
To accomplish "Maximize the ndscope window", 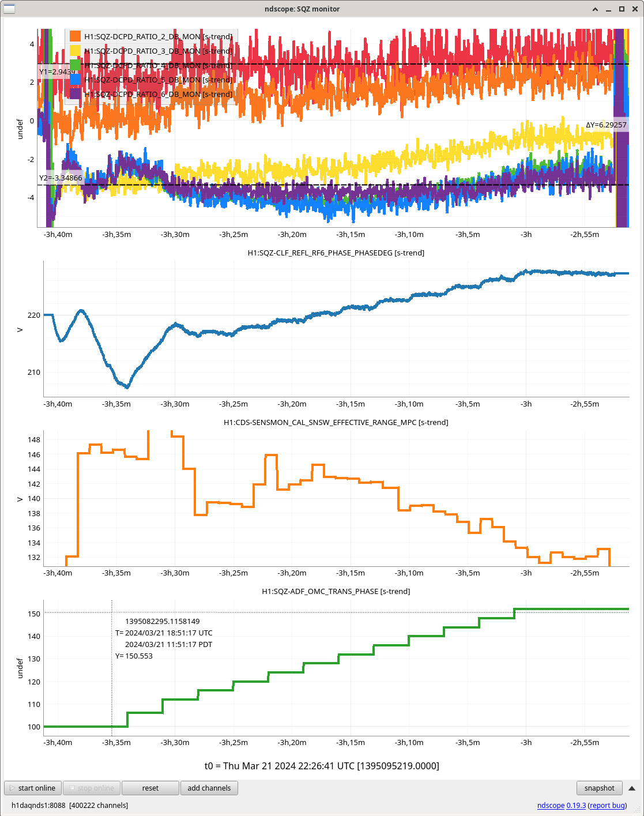I will click(622, 9).
